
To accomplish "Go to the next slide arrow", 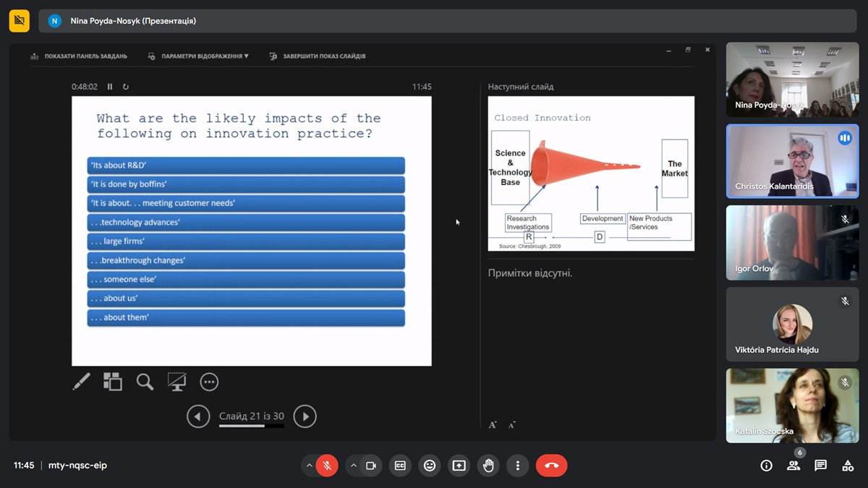I will (x=305, y=416).
